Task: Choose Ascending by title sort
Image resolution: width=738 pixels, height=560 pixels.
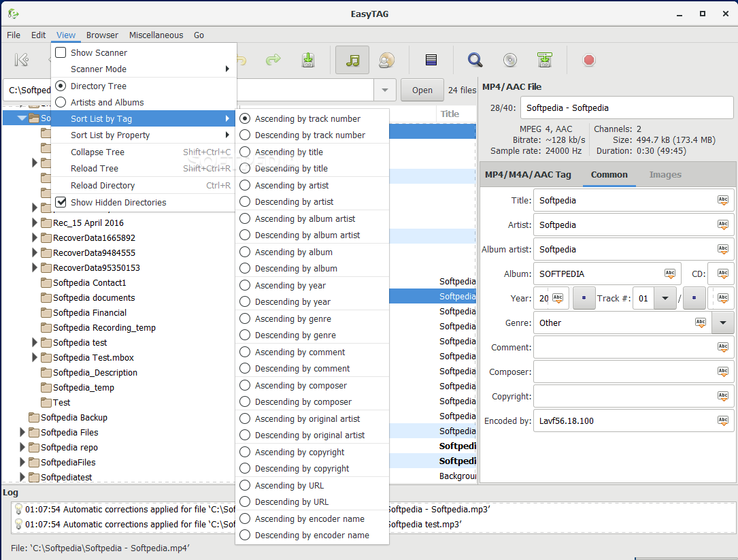Action: [x=312, y=152]
